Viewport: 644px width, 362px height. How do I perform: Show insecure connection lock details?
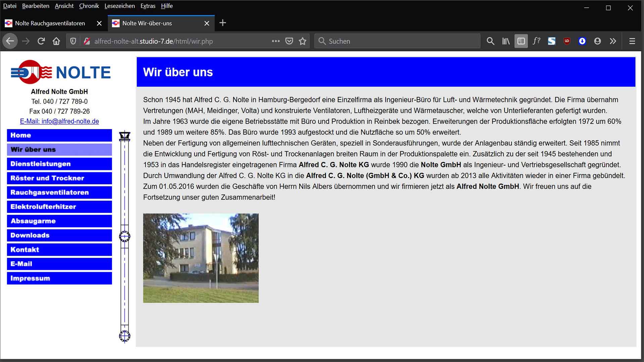[x=87, y=41]
